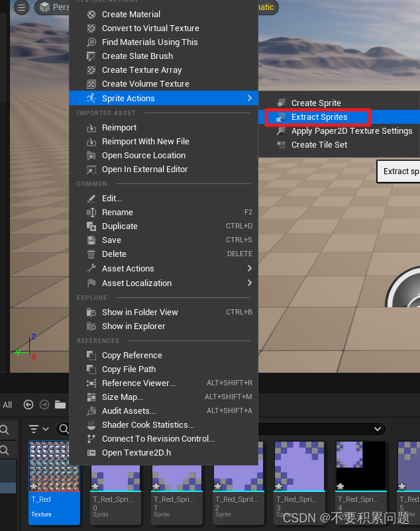Expand the Asset Actions submenu arrow
The width and height of the screenshot is (420, 531).
(250, 268)
